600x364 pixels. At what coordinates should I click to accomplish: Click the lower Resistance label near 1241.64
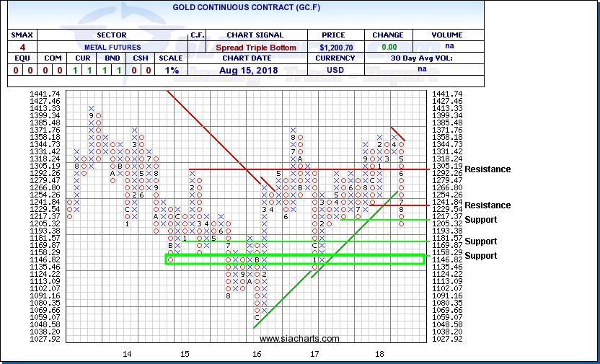[487, 205]
